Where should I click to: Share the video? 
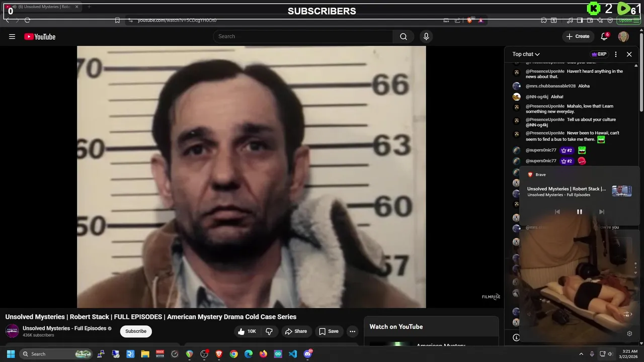tap(295, 331)
